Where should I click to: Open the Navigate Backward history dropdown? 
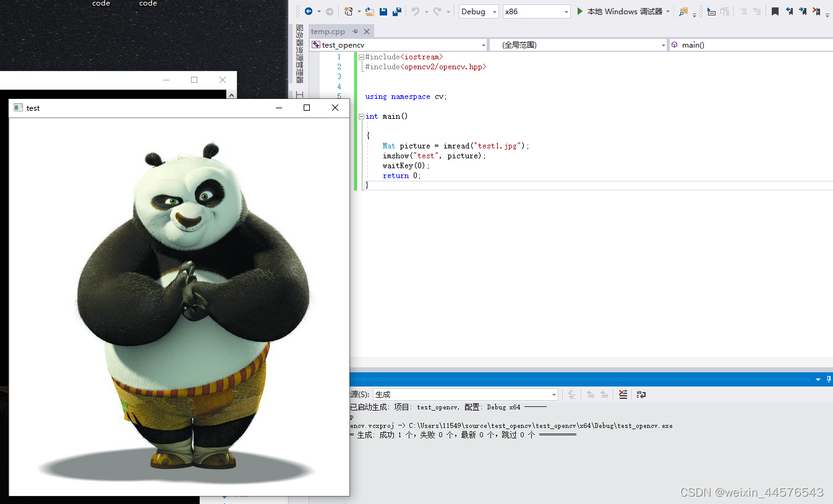pyautogui.click(x=319, y=12)
